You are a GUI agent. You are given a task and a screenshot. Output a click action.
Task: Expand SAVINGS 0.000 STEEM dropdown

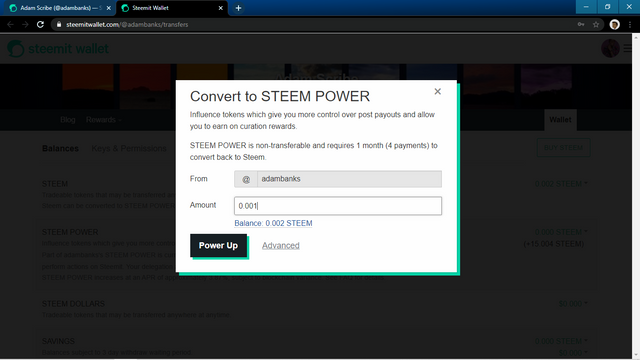tap(561, 341)
